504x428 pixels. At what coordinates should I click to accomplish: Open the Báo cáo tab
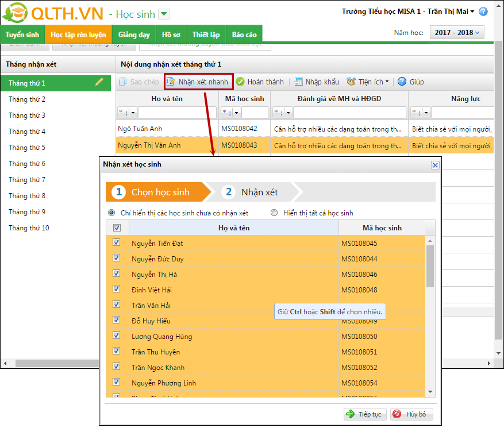244,34
